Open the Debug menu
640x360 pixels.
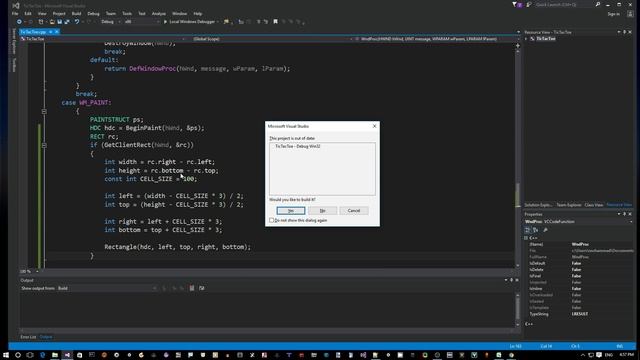tap(93, 13)
